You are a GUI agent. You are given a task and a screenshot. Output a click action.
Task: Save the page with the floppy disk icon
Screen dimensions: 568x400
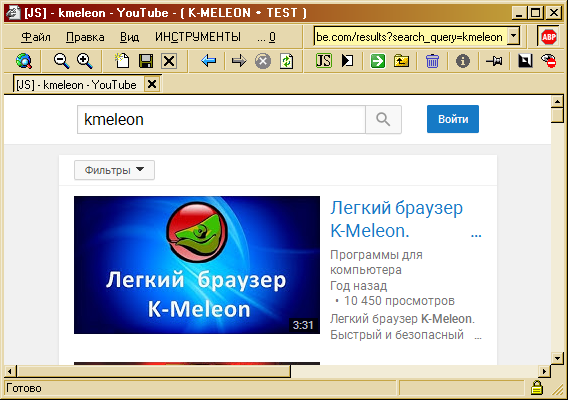[146, 61]
